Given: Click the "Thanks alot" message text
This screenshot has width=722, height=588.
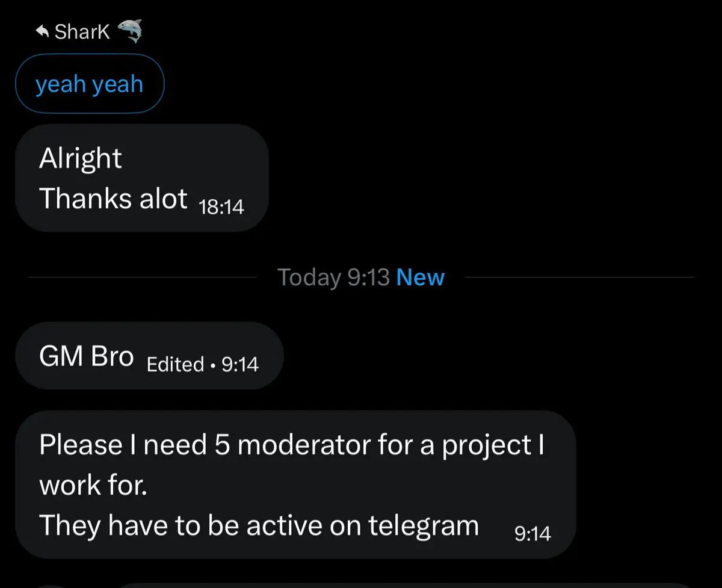Looking at the screenshot, I should tap(113, 198).
